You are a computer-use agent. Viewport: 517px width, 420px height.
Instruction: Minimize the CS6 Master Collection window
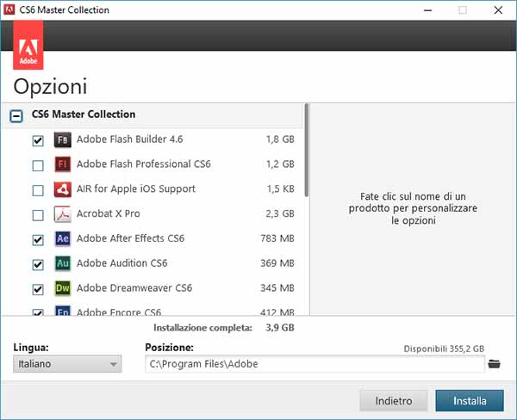coord(428,10)
